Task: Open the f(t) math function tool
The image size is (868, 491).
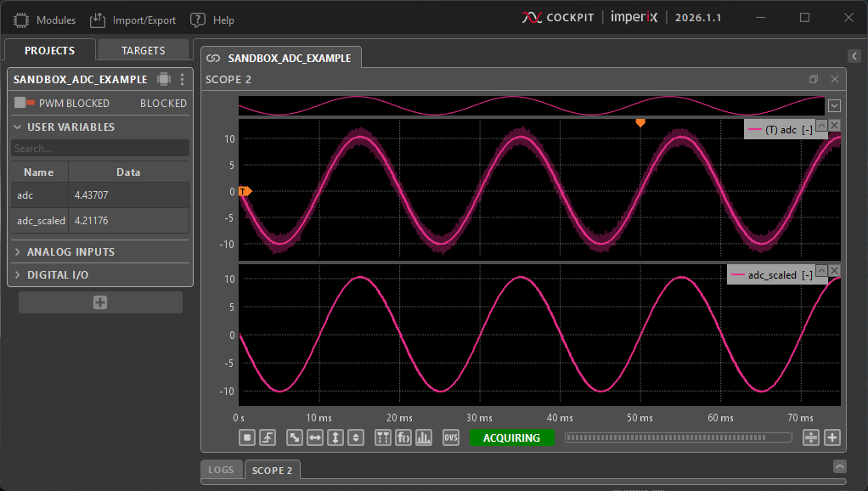Action: [403, 437]
